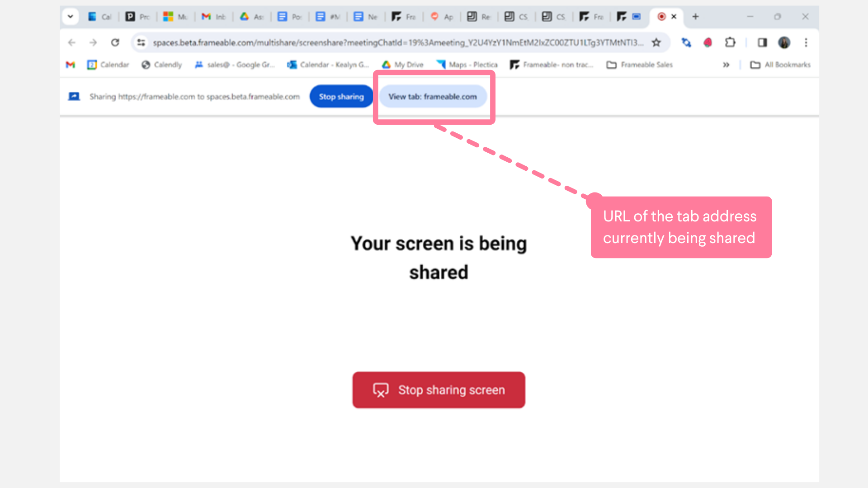Click View tab: frameable.com button
This screenshot has height=488, width=868.
pyautogui.click(x=433, y=96)
